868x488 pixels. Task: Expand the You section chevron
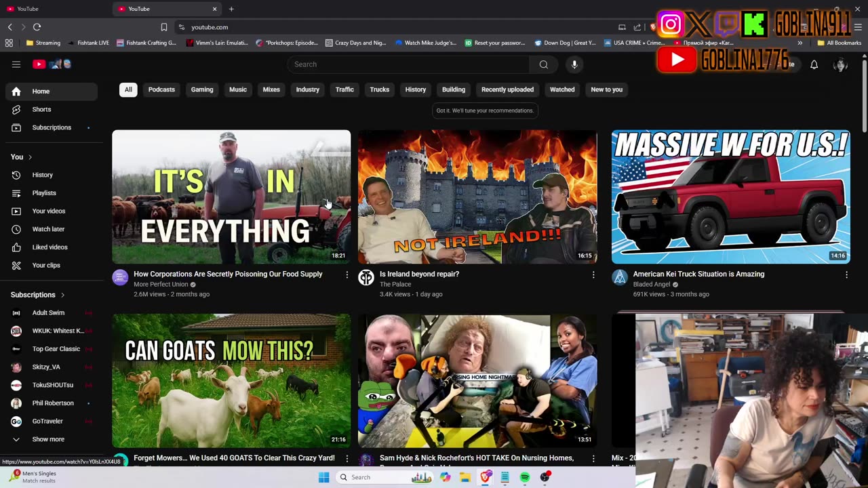click(x=30, y=157)
